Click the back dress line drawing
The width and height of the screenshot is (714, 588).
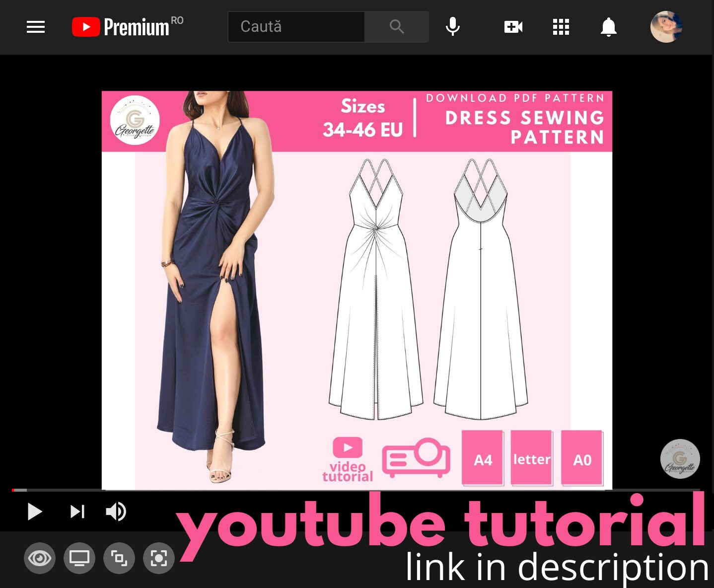click(481, 289)
